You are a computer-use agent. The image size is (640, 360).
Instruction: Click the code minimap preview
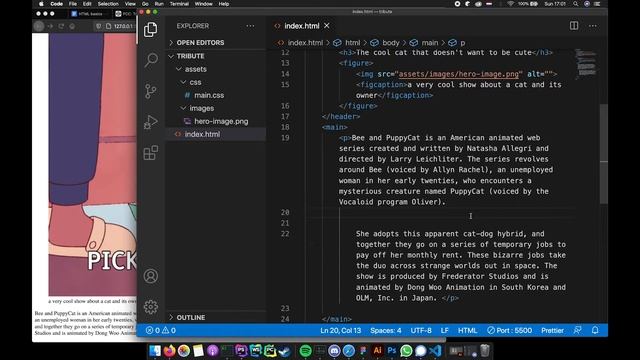(586, 64)
